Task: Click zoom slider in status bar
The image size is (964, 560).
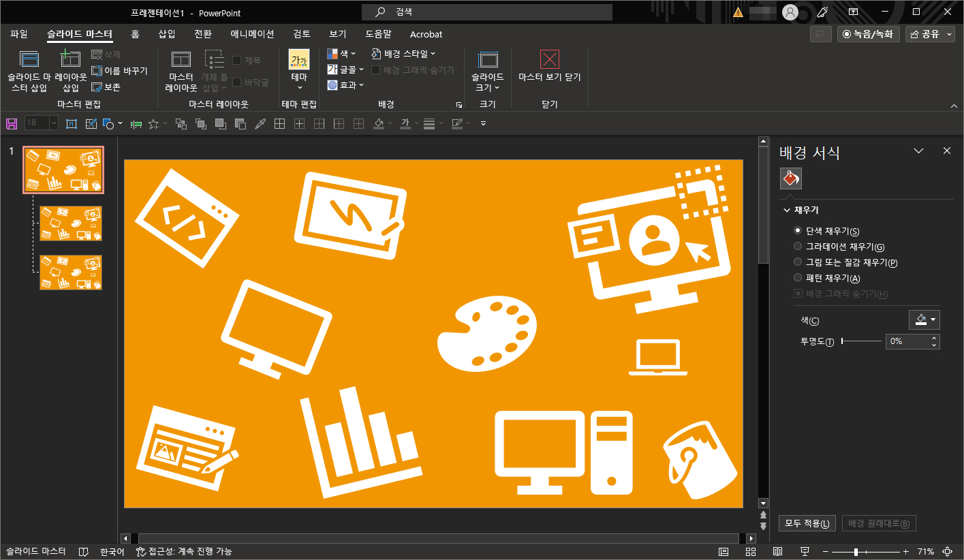Action: (867, 551)
